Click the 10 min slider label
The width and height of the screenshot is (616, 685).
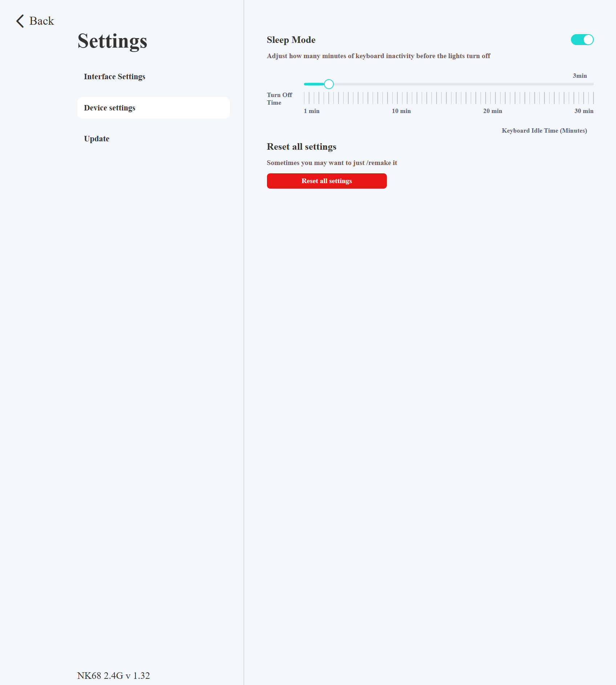tap(401, 111)
